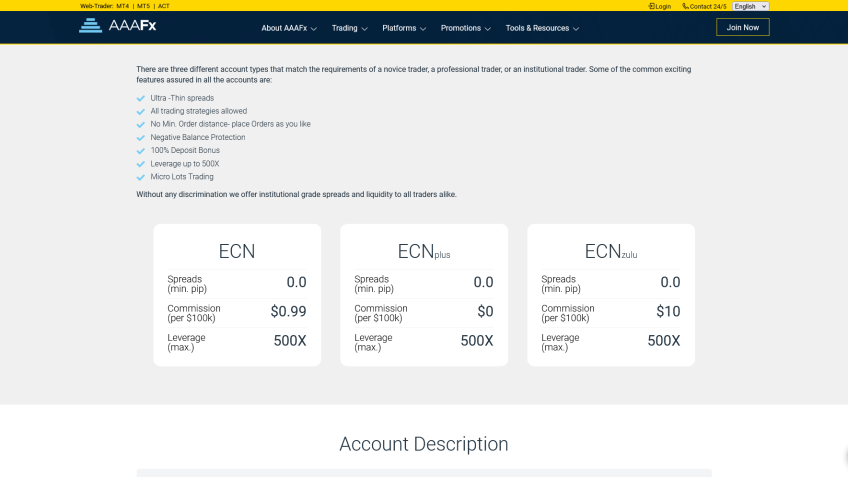Open the Promotions menu
This screenshot has height=477, width=848.
tap(465, 28)
